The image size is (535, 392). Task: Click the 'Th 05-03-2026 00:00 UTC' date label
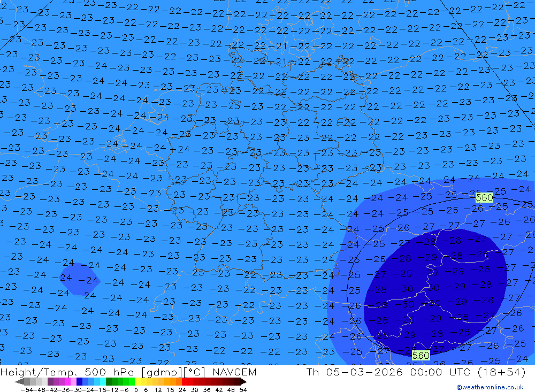coord(388,372)
